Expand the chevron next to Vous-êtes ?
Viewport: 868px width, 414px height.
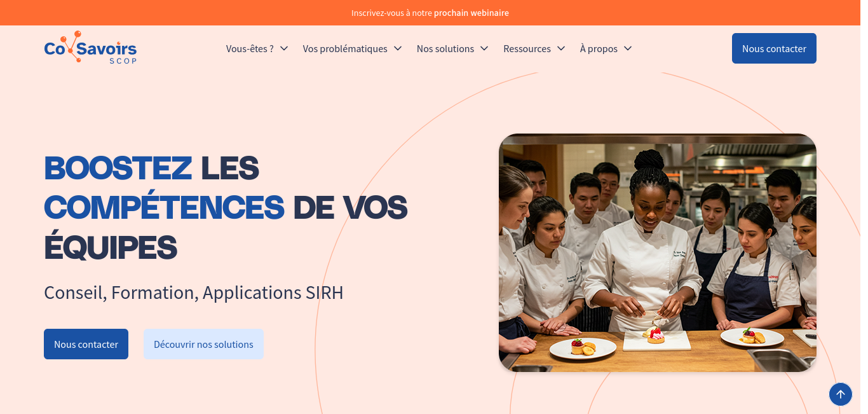click(284, 48)
